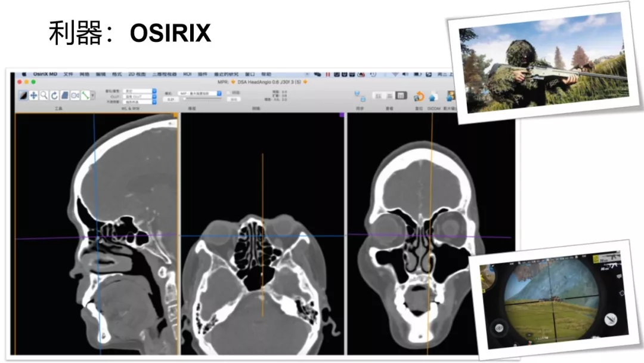Open the MIP mode dropdown

coord(199,93)
